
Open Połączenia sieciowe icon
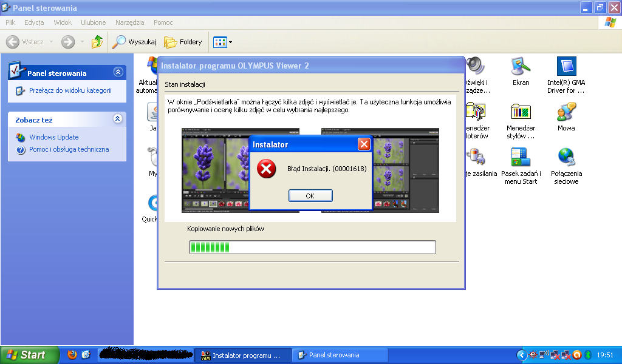tap(566, 158)
